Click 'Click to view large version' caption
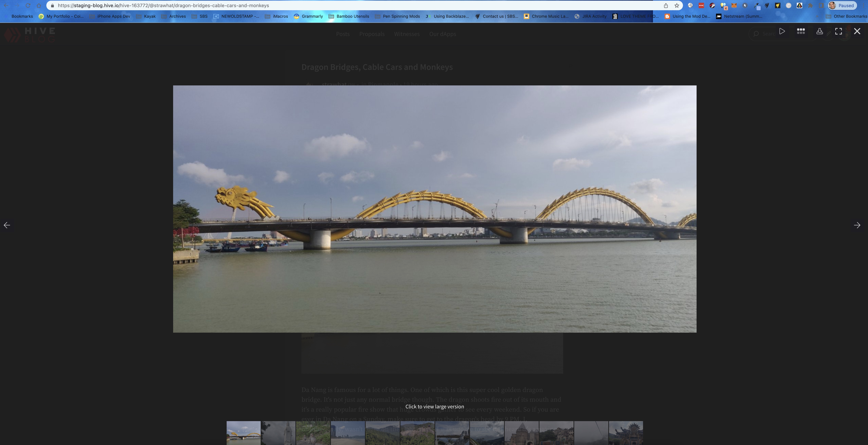This screenshot has height=445, width=868. (x=434, y=407)
